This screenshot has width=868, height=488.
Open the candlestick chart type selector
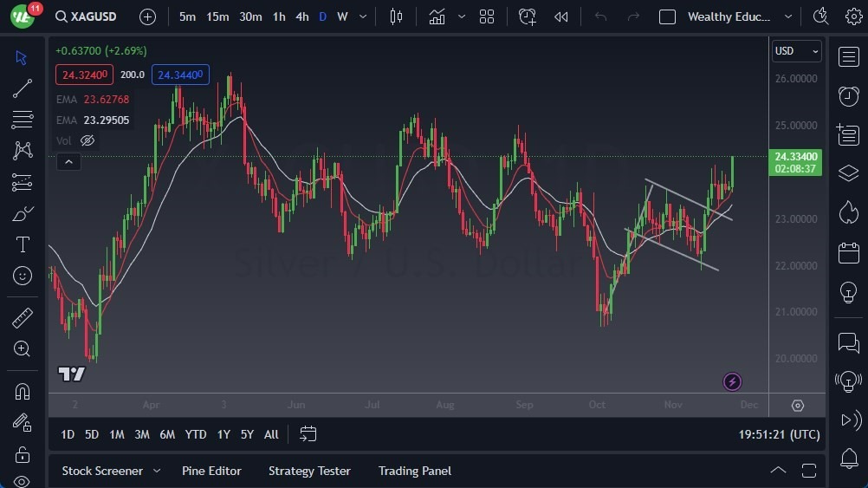tap(397, 16)
